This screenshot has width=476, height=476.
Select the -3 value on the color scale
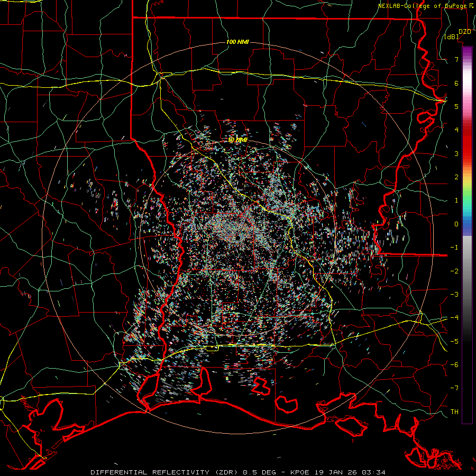454,295
